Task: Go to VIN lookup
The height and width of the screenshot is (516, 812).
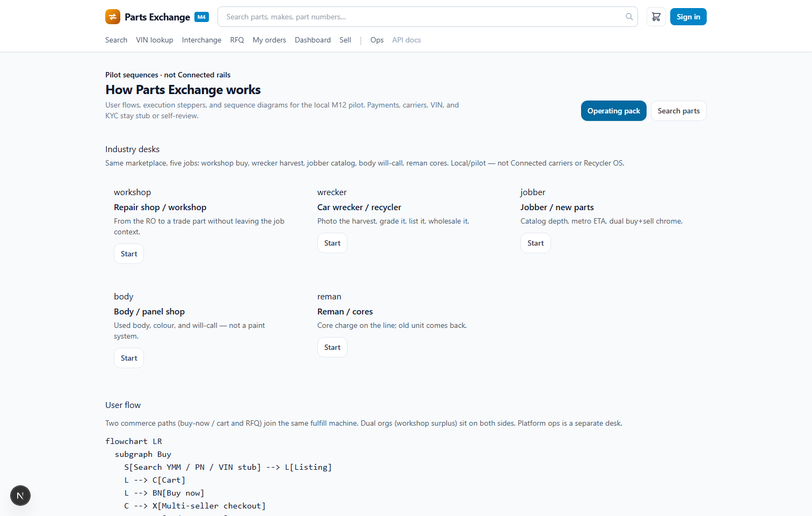Action: [x=155, y=40]
